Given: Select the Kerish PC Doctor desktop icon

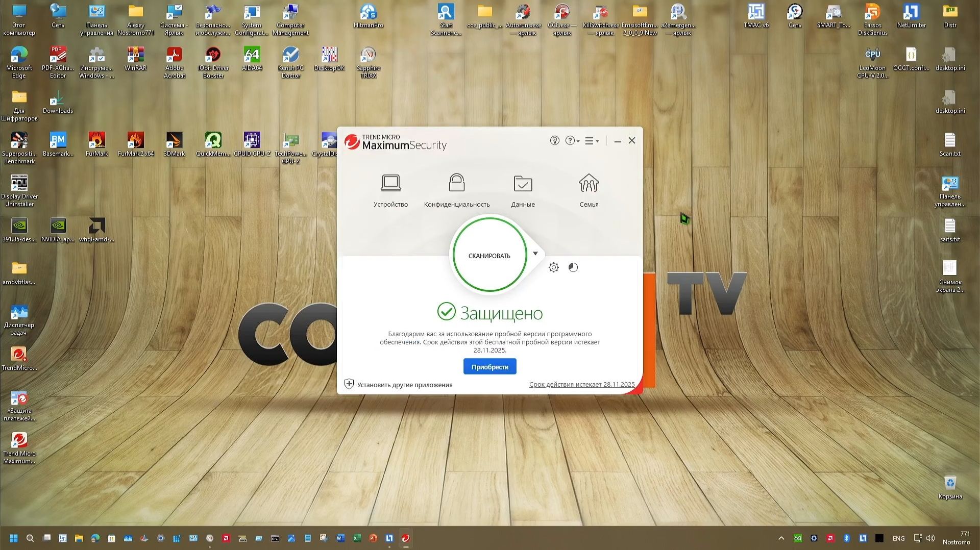Looking at the screenshot, I should (x=290, y=63).
